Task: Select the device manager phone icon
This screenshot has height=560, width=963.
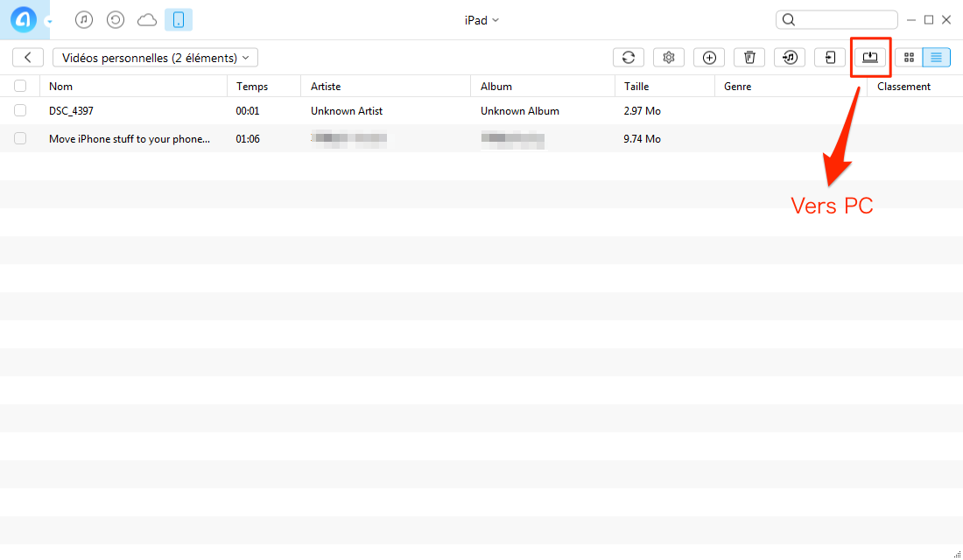Action: click(179, 19)
